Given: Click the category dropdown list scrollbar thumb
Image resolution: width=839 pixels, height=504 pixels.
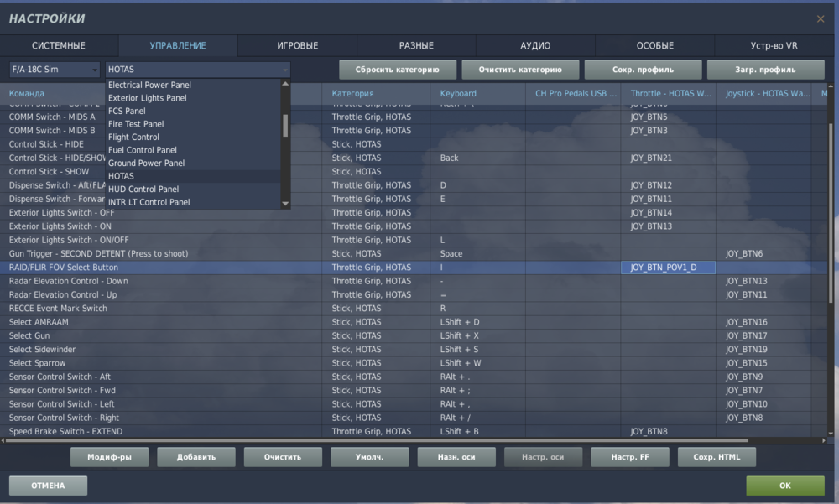Looking at the screenshot, I should click(x=285, y=126).
